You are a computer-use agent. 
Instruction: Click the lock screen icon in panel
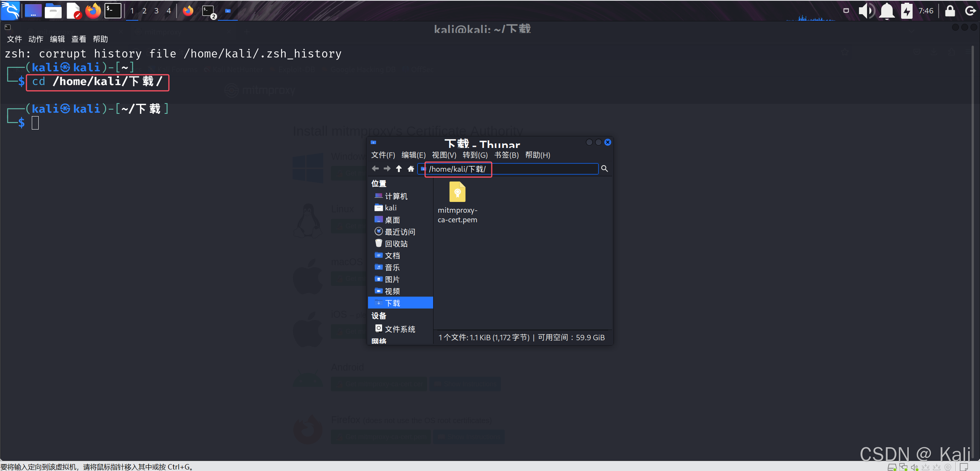click(x=950, y=11)
